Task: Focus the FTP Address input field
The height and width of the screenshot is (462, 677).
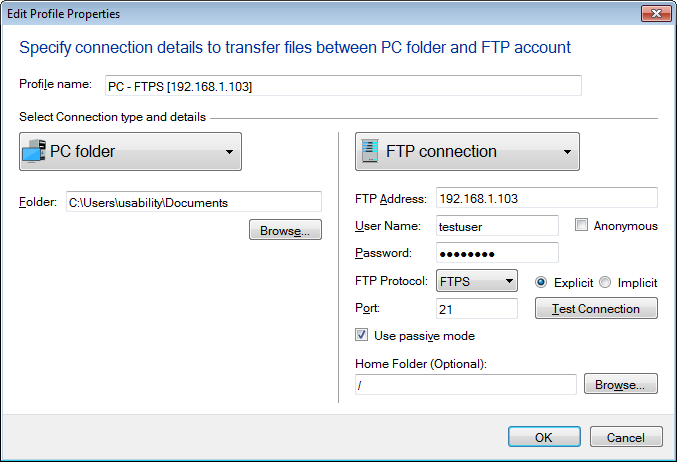Action: (x=546, y=198)
